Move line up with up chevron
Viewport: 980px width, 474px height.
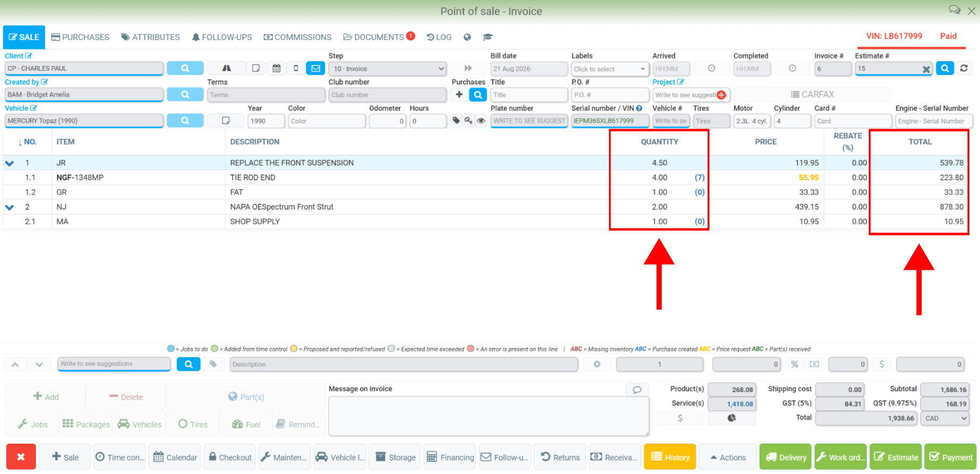pyautogui.click(x=15, y=364)
